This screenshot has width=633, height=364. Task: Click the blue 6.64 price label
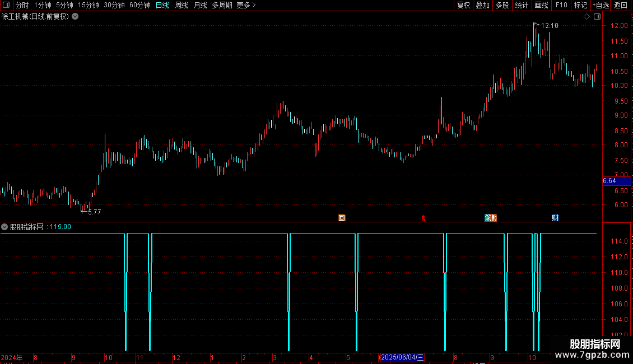coord(616,181)
